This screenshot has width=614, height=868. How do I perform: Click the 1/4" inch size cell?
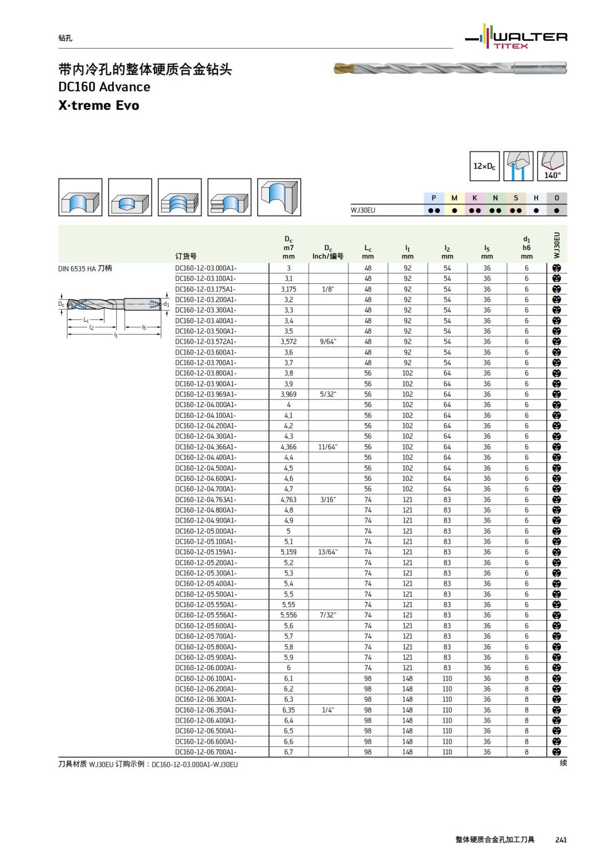click(328, 710)
